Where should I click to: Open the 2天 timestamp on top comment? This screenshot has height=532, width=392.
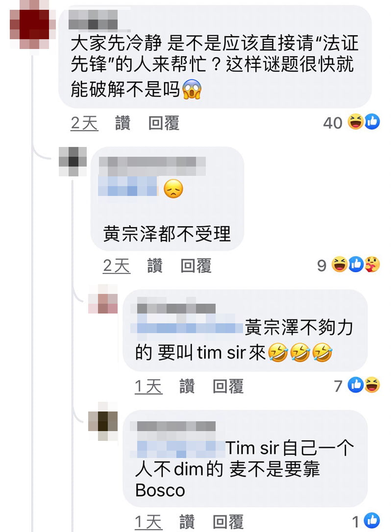pyautogui.click(x=84, y=123)
